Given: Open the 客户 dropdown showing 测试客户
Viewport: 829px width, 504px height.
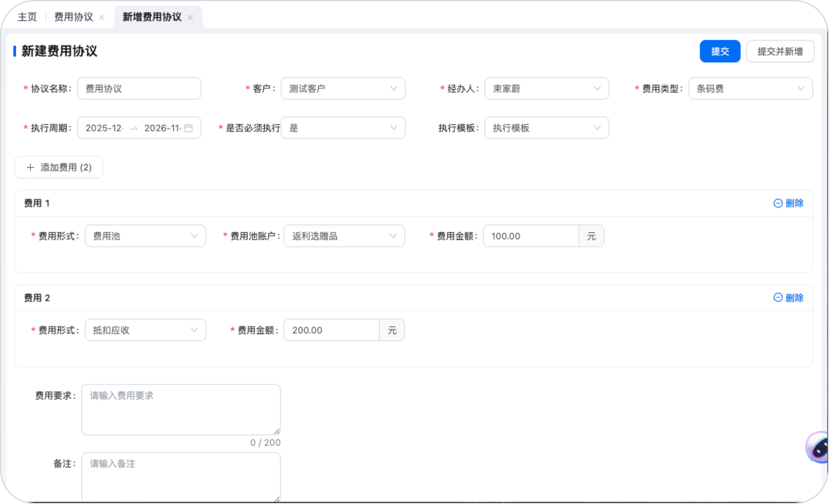Looking at the screenshot, I should pos(343,89).
